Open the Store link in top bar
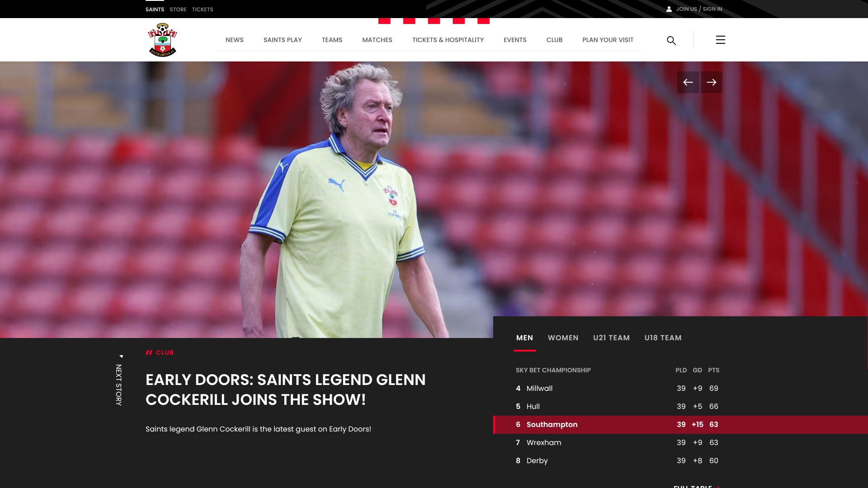 pyautogui.click(x=178, y=9)
